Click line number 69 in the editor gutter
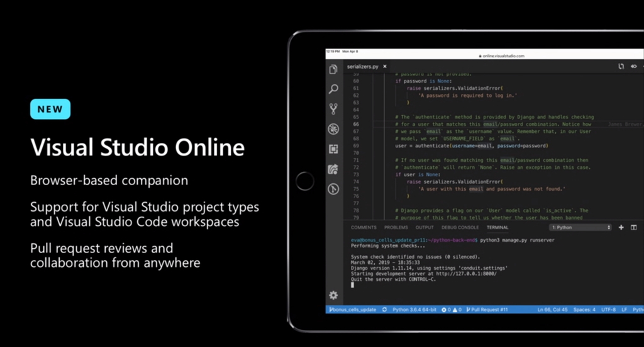This screenshot has width=644, height=347. click(356, 145)
